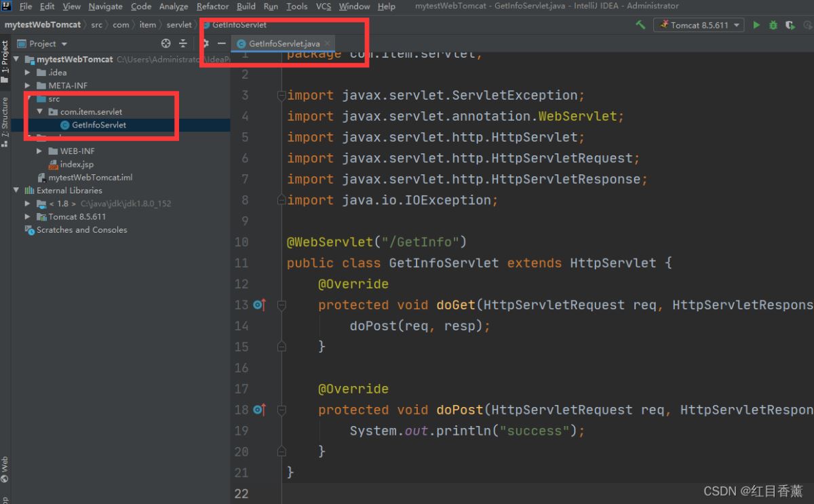Select the GetInfoServlet.java editor tab

coord(283,43)
